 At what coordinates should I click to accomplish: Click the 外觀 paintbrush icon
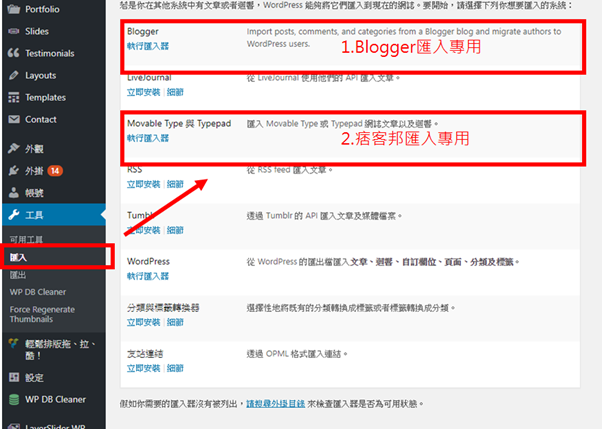(14, 148)
